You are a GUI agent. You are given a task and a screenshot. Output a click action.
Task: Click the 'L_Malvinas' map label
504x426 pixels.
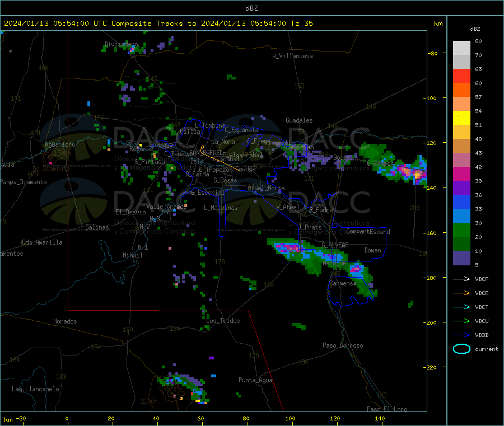pyautogui.click(x=221, y=208)
